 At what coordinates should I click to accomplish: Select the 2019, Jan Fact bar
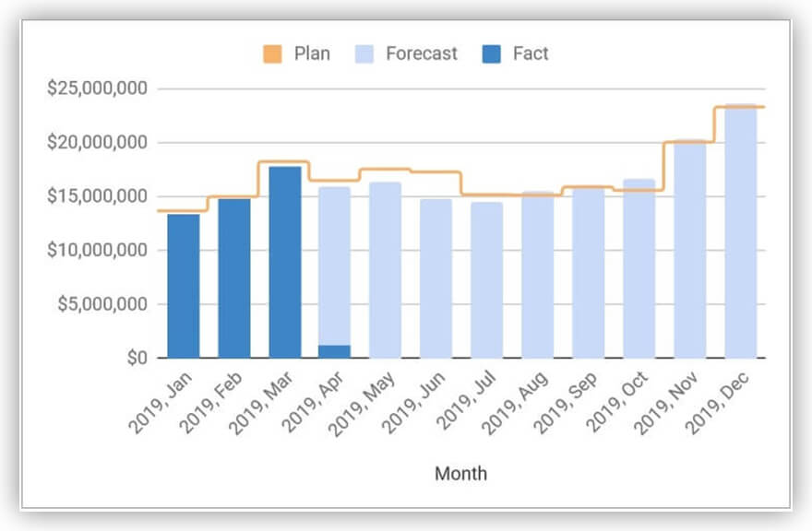(x=183, y=286)
